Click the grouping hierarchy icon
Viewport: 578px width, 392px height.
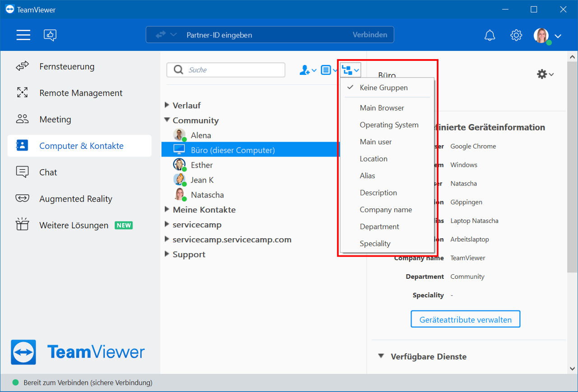pos(347,70)
